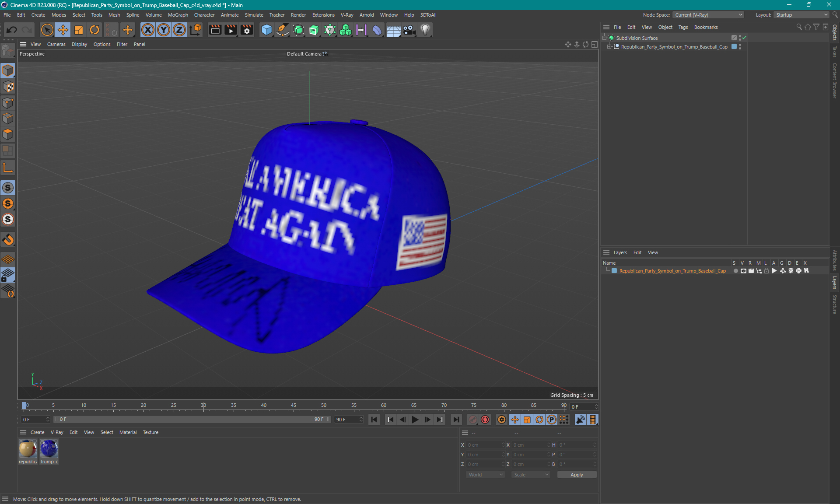Screen dimensions: 840x504
Task: Select the Live Selection tool
Action: [x=47, y=30]
